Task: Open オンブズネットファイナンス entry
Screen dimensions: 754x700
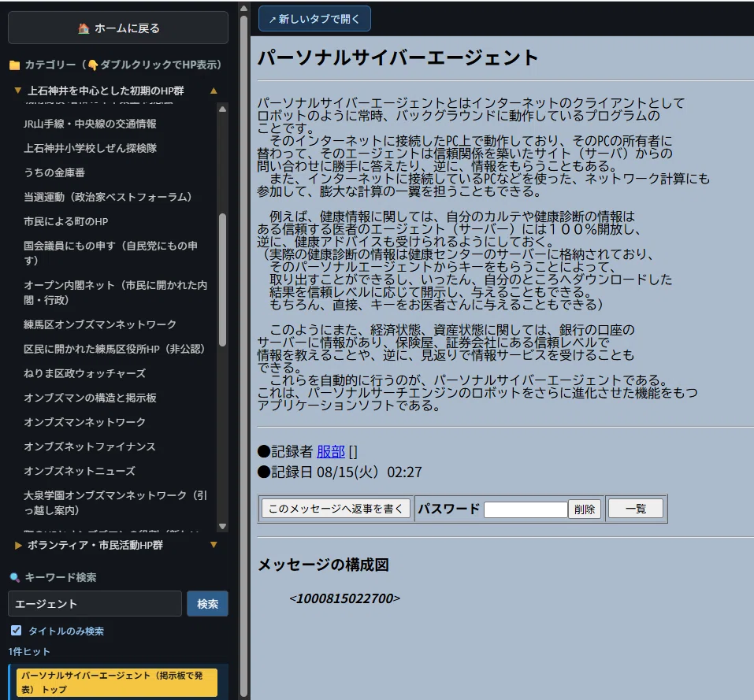Action: [x=90, y=446]
